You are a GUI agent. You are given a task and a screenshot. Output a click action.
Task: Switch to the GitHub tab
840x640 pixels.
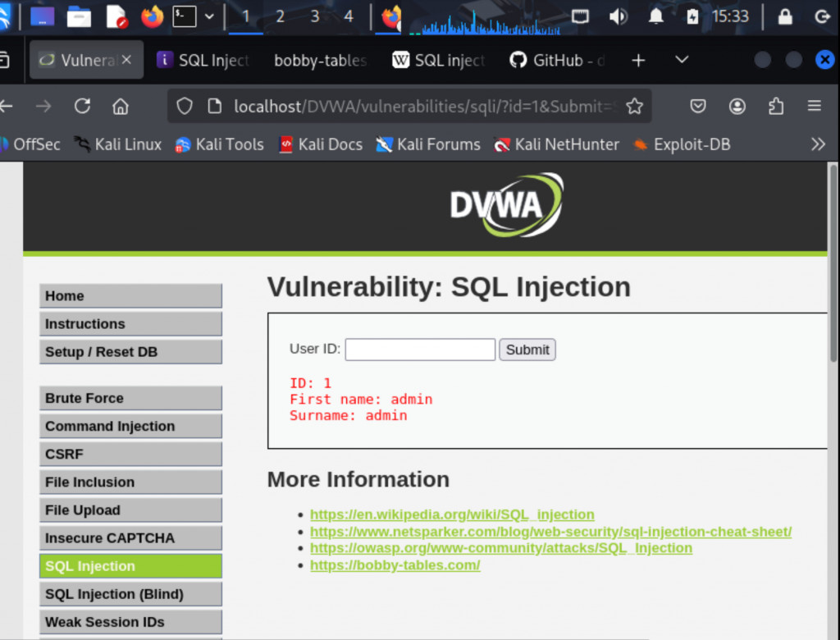(x=557, y=60)
